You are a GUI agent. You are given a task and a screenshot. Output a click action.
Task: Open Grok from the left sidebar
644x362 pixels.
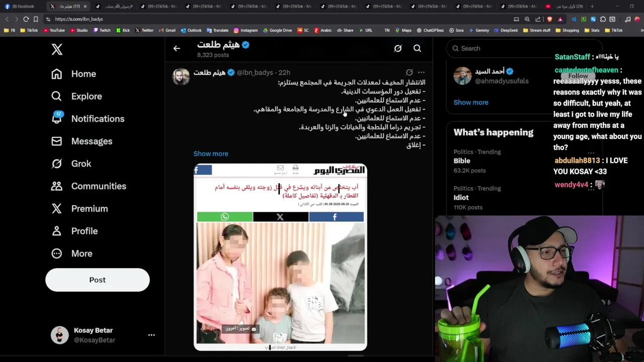point(71,163)
